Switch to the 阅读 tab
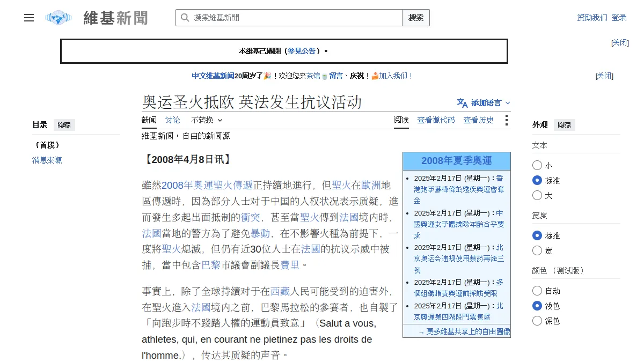This screenshot has height=362, width=644. [401, 120]
